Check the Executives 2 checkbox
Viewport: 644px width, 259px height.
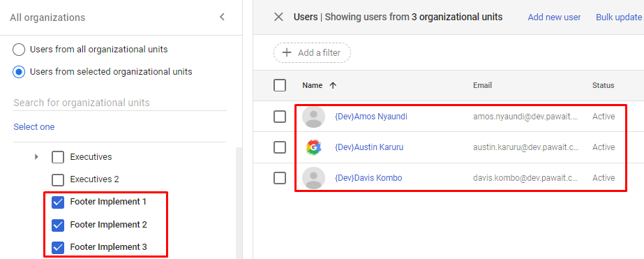pos(58,179)
